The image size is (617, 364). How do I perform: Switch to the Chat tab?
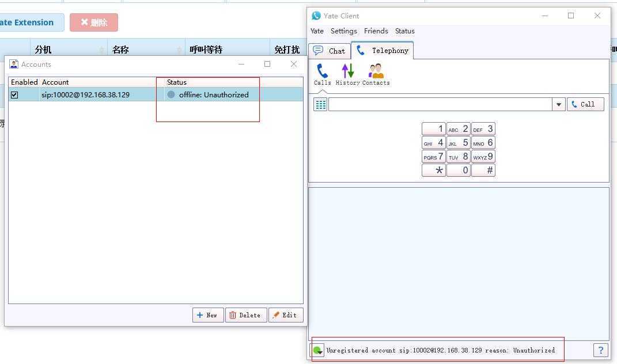click(x=330, y=51)
